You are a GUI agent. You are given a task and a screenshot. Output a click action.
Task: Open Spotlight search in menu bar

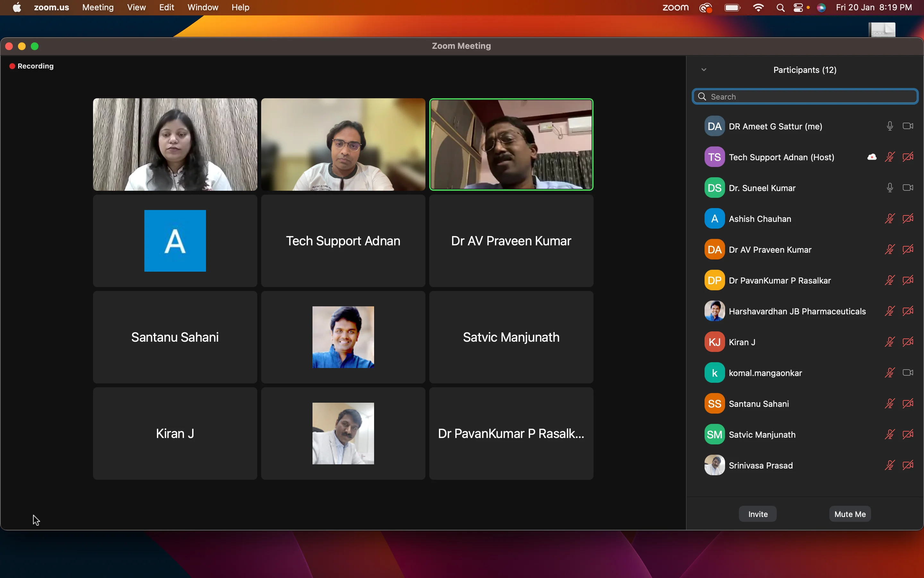[x=781, y=8]
